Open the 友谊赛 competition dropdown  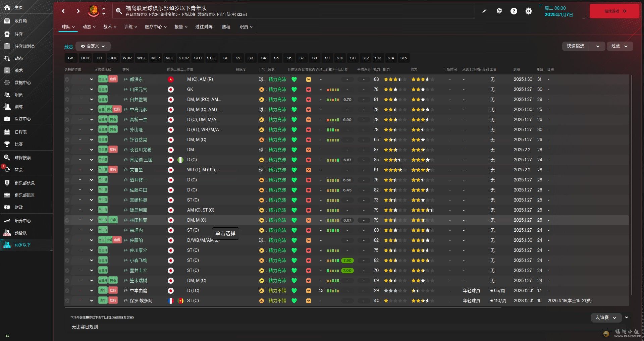606,318
